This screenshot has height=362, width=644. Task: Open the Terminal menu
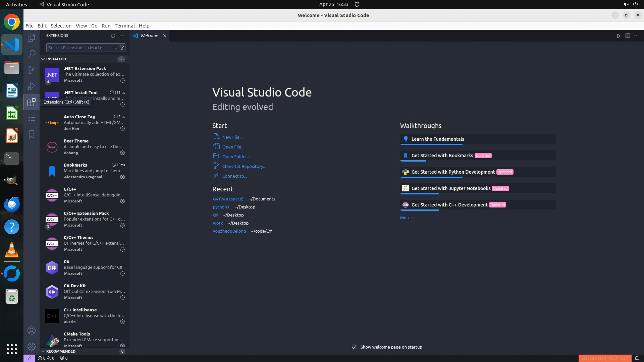(x=124, y=26)
